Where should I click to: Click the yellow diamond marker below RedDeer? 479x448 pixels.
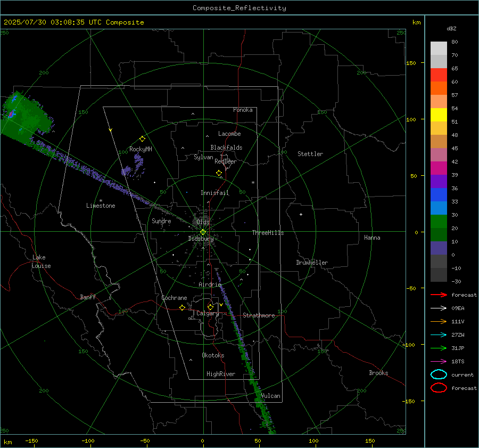click(x=219, y=173)
